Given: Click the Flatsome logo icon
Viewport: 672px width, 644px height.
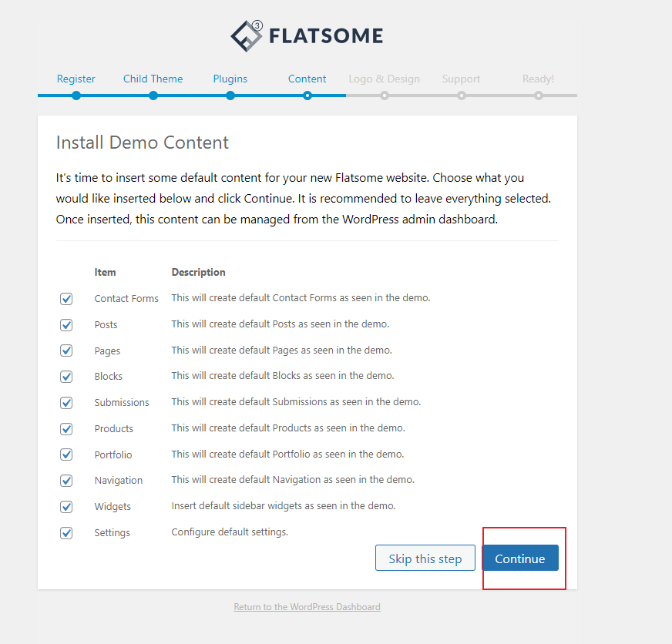Looking at the screenshot, I should tap(247, 36).
